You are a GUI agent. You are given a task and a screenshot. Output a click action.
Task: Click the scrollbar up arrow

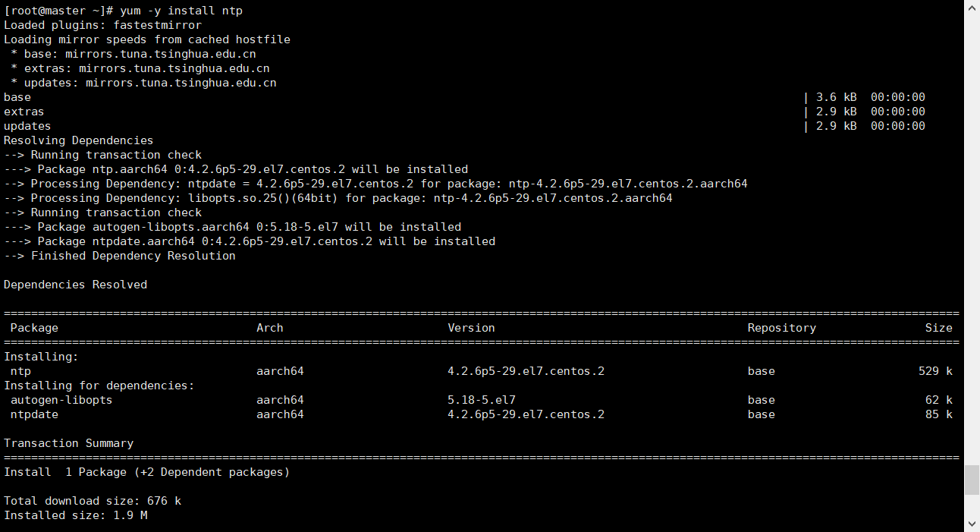point(972,8)
